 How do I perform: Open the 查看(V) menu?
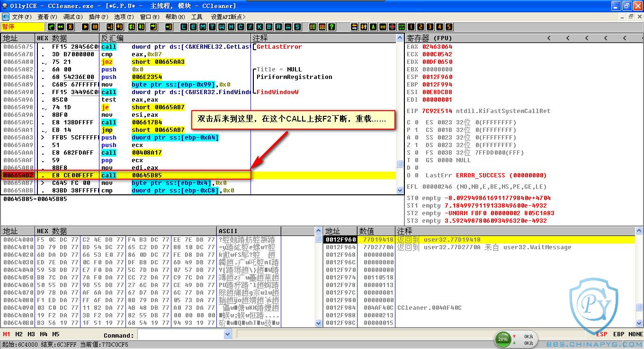coord(48,17)
